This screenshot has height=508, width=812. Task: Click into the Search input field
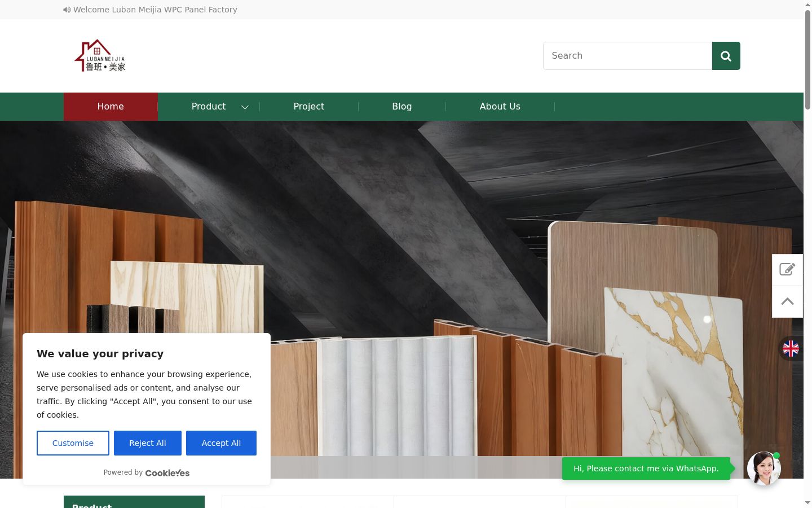pos(628,56)
